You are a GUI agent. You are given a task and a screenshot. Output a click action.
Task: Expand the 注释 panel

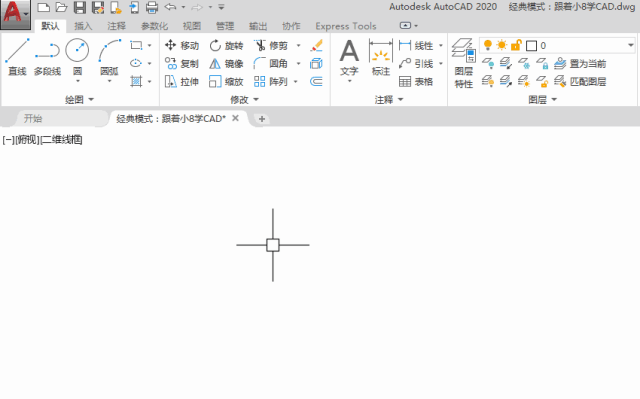(x=389, y=100)
